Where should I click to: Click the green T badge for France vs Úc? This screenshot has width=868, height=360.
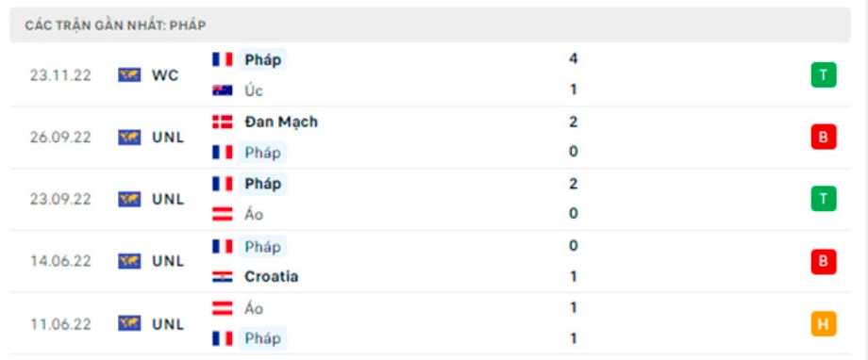(x=823, y=74)
